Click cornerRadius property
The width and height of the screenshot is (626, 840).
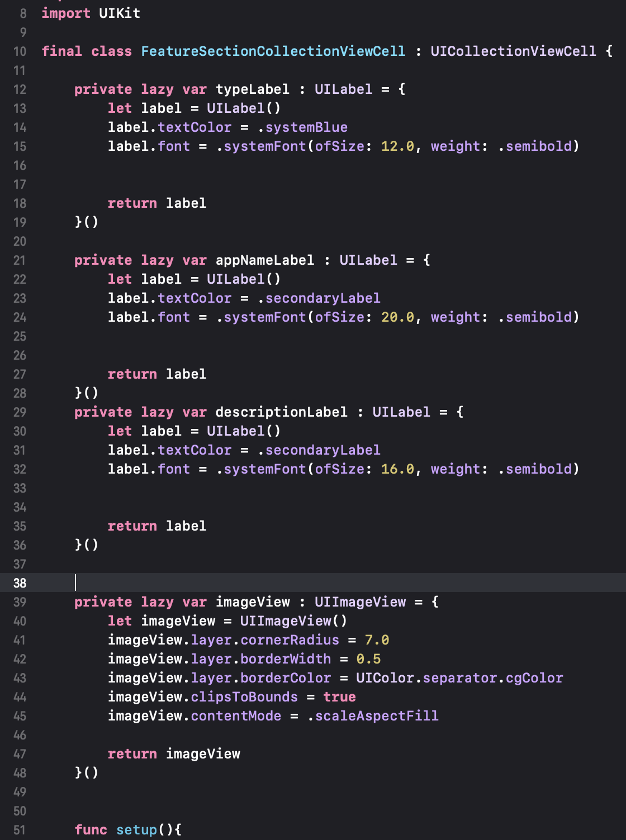[290, 640]
